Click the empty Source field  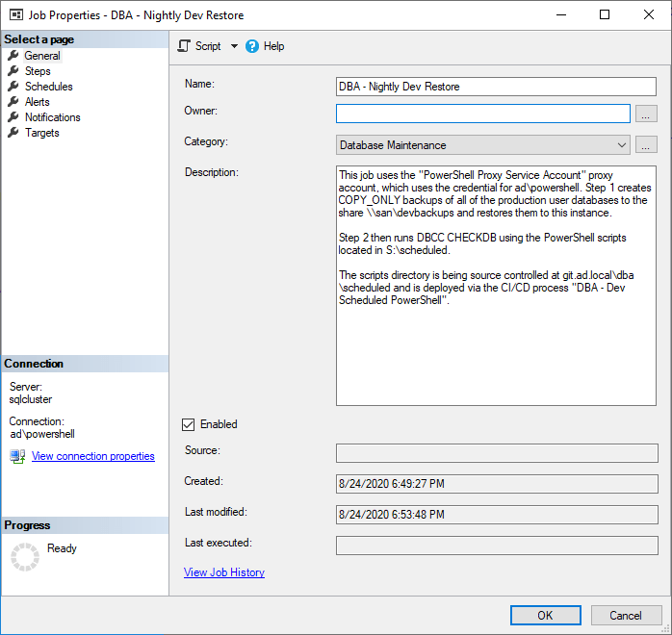497,453
